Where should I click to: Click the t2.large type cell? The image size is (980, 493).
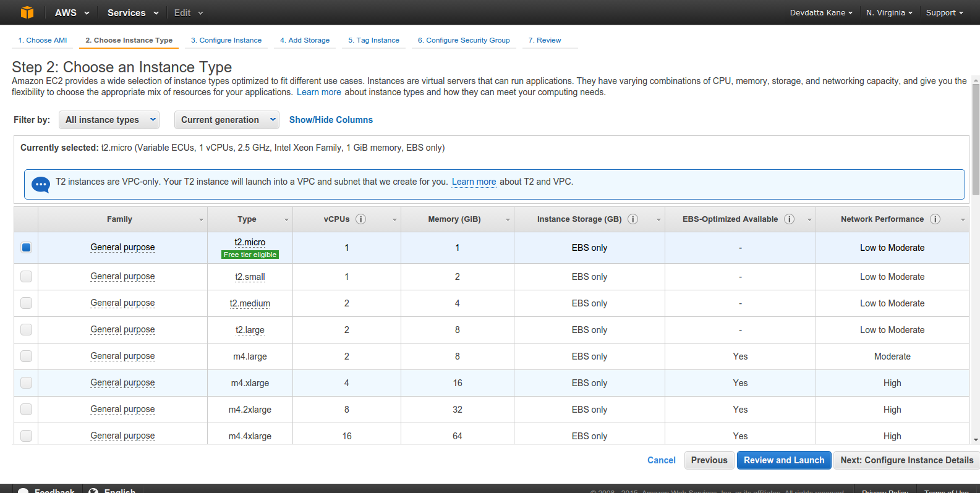coord(250,330)
